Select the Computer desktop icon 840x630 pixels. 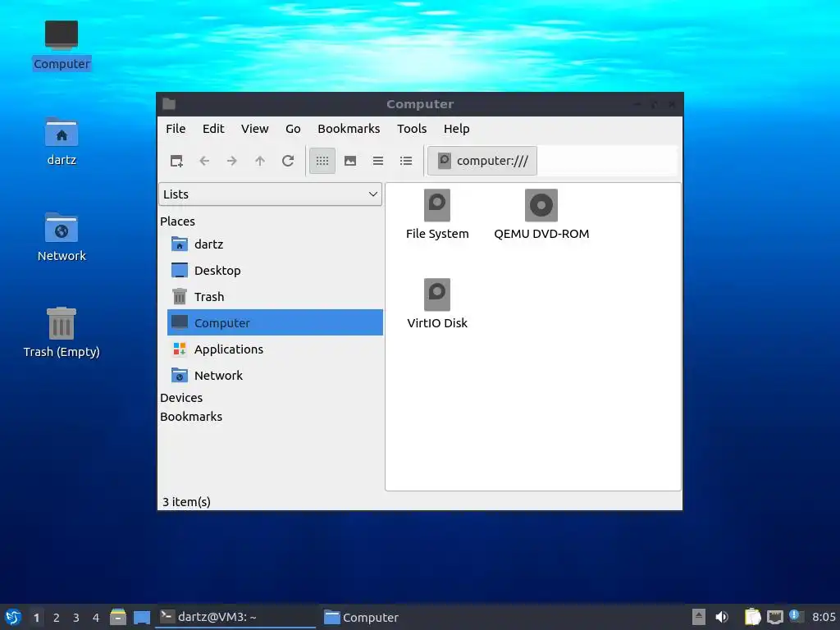pyautogui.click(x=62, y=46)
